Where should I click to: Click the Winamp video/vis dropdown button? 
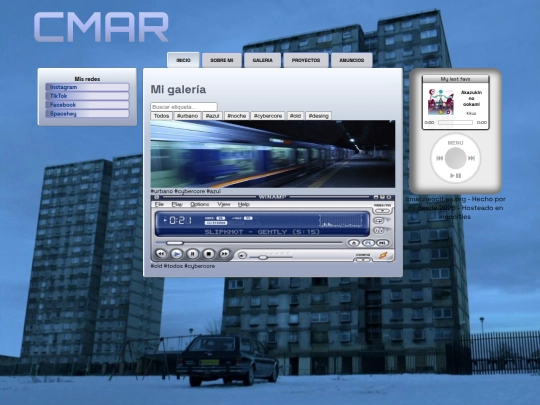point(382,210)
